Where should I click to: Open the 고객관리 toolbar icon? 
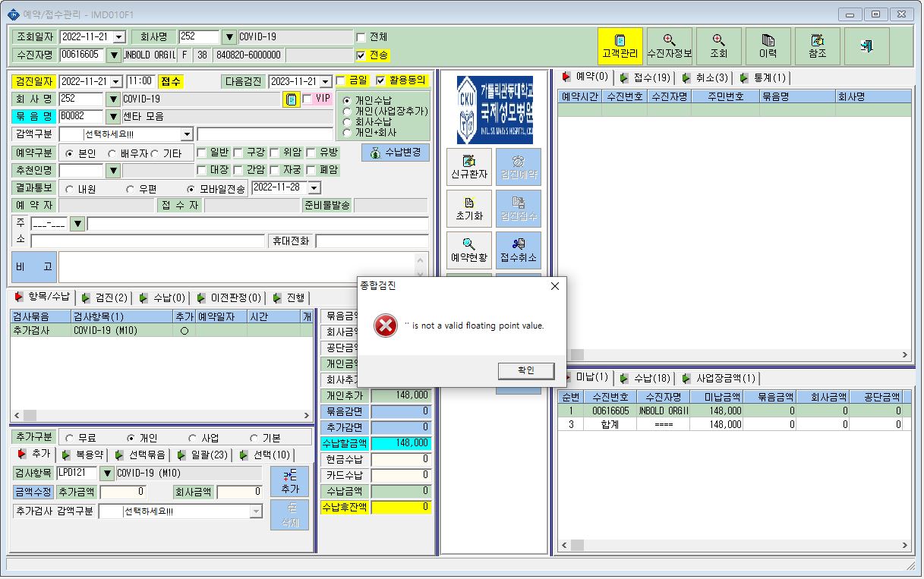[620, 46]
